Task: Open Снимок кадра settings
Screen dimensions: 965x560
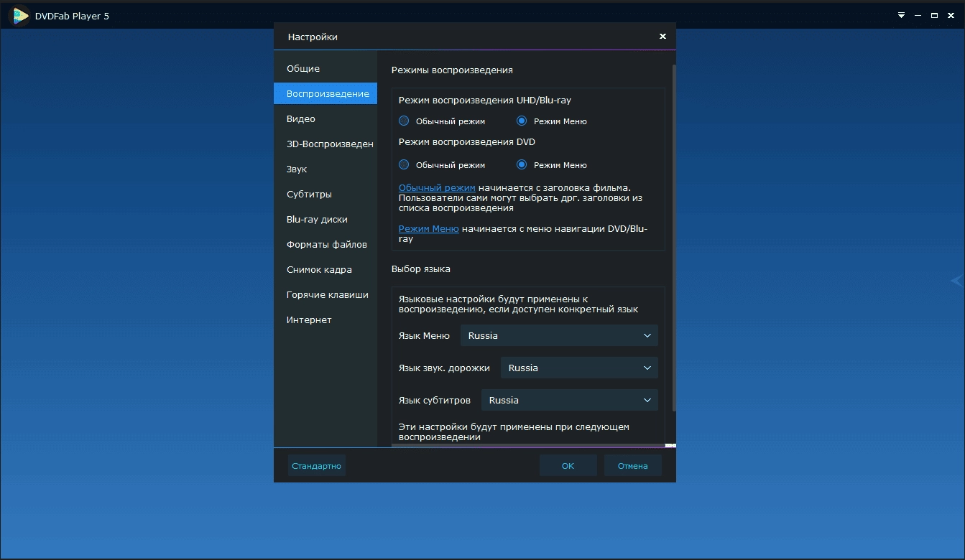Action: tap(325, 269)
